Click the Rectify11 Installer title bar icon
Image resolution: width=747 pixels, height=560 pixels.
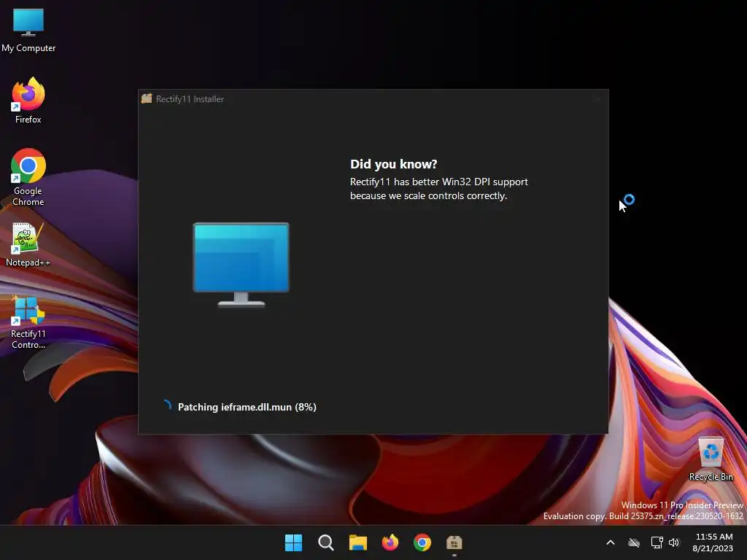click(147, 98)
